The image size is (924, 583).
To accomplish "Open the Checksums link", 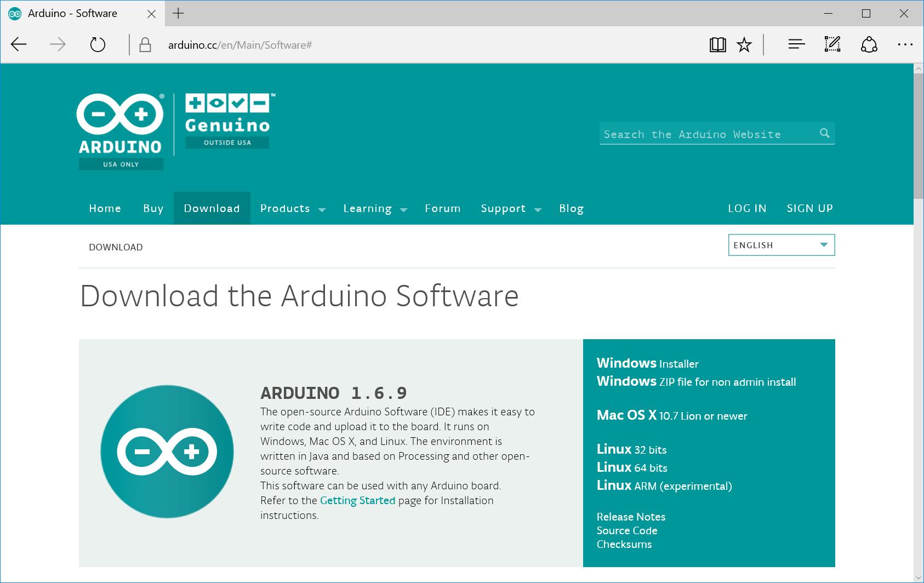I will [x=624, y=544].
